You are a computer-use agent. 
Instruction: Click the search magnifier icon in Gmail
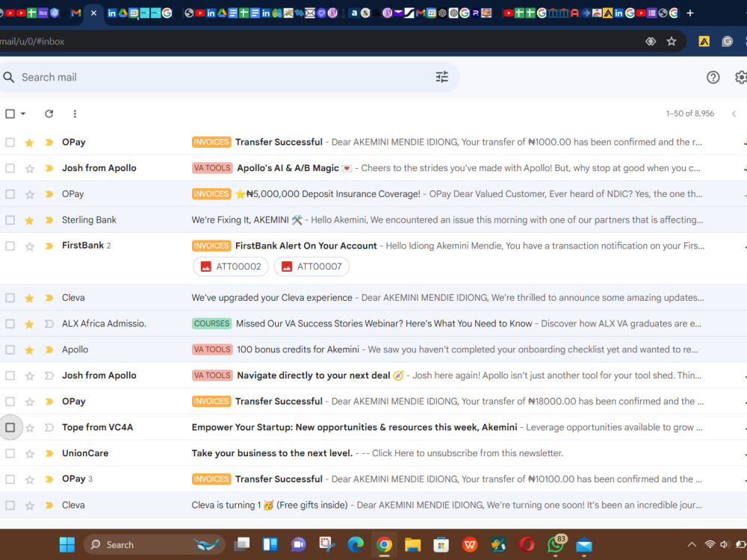tap(8, 77)
